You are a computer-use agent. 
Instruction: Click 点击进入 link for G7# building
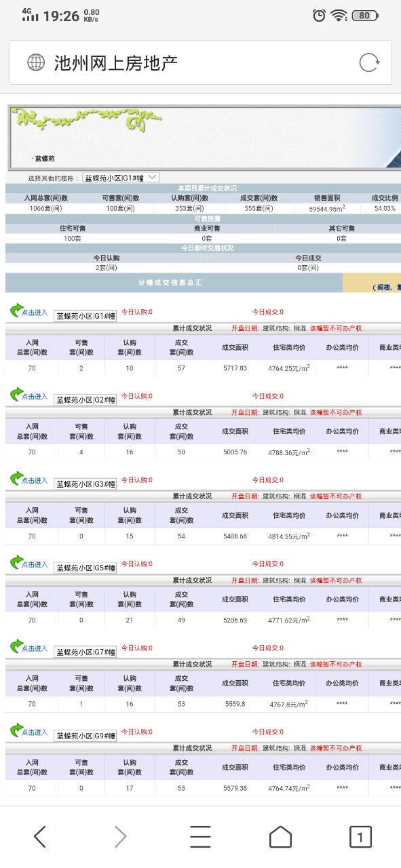click(35, 648)
